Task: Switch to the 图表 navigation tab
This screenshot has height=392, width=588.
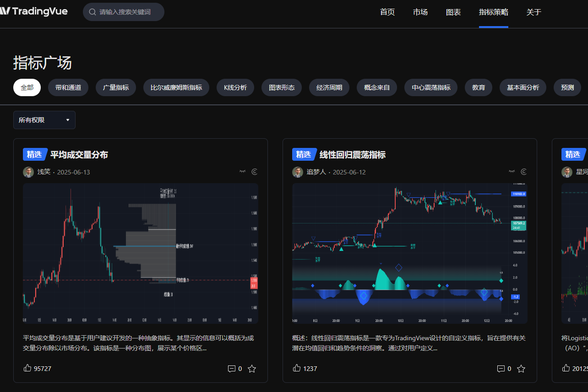Action: [x=453, y=12]
